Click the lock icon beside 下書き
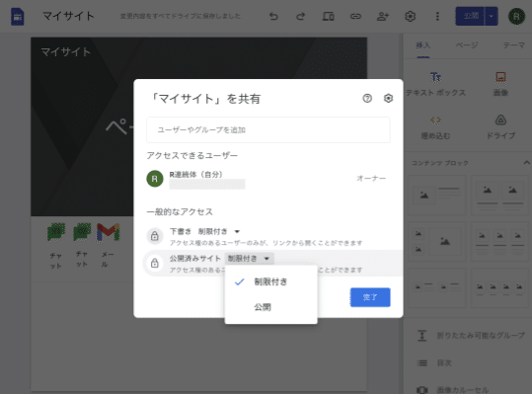This screenshot has height=394, width=532. click(155, 236)
